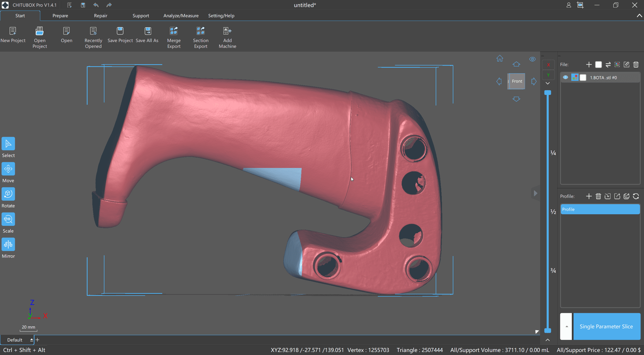
Task: Add a new profile with plus icon
Action: 589,196
